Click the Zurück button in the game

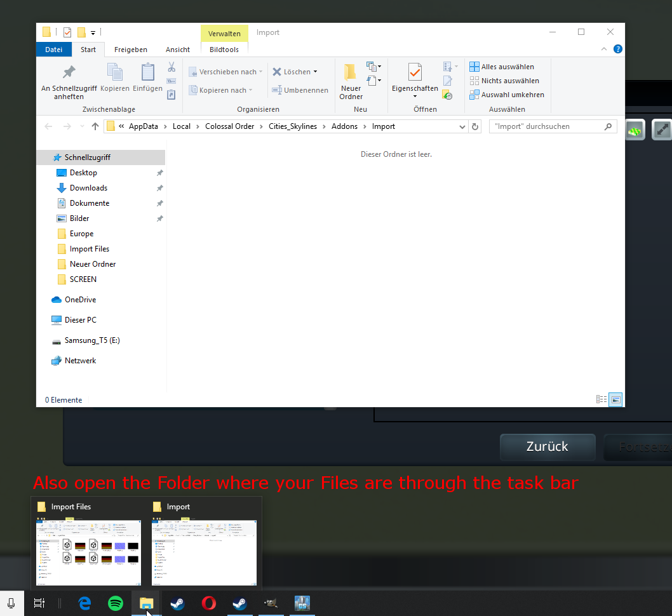(548, 447)
